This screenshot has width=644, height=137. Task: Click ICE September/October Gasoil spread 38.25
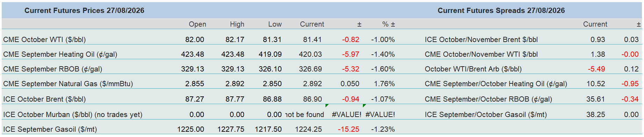tap(596, 115)
